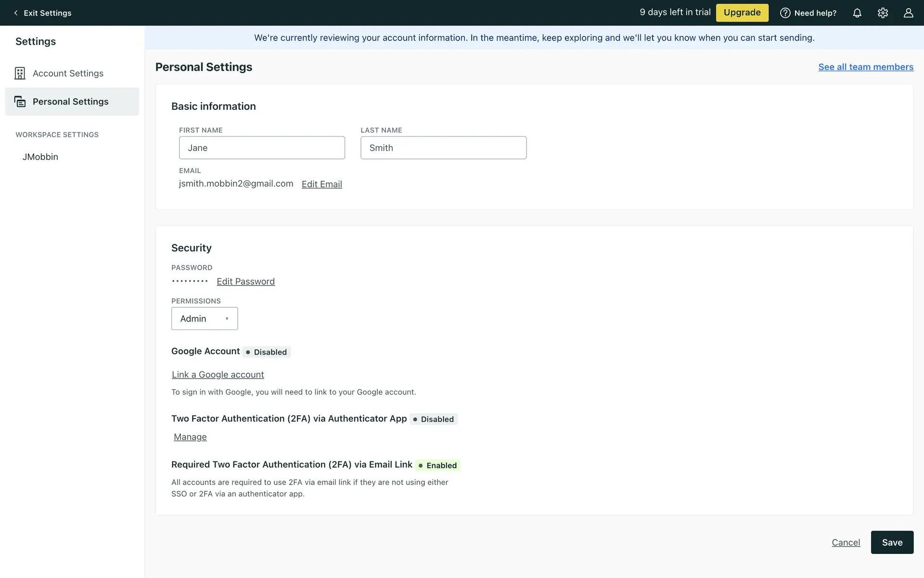This screenshot has height=578, width=924.
Task: Click Edit Email link
Action: pyautogui.click(x=321, y=184)
